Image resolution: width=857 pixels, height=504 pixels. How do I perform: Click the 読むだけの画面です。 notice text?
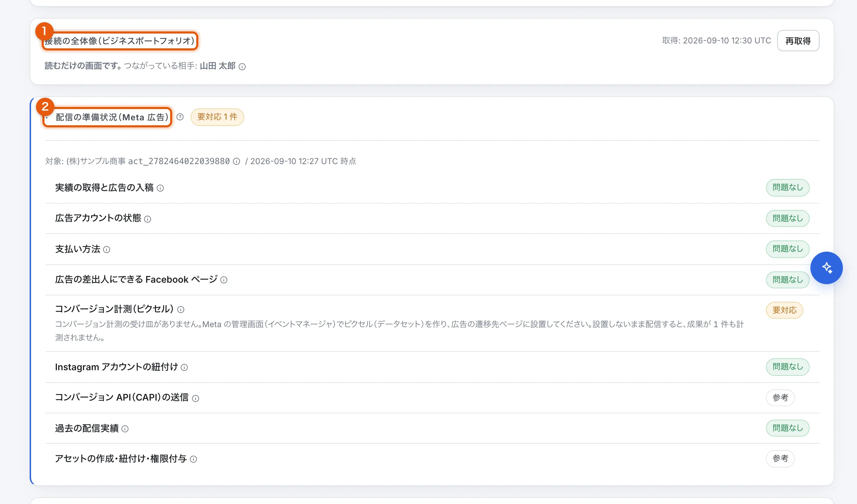pyautogui.click(x=83, y=66)
